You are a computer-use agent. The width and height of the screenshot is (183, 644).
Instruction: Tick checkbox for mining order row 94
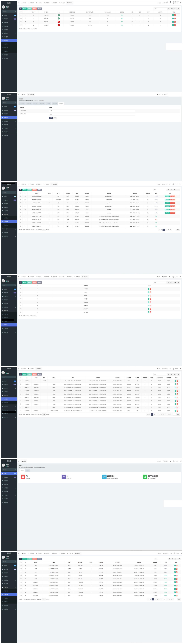pos(21,565)
